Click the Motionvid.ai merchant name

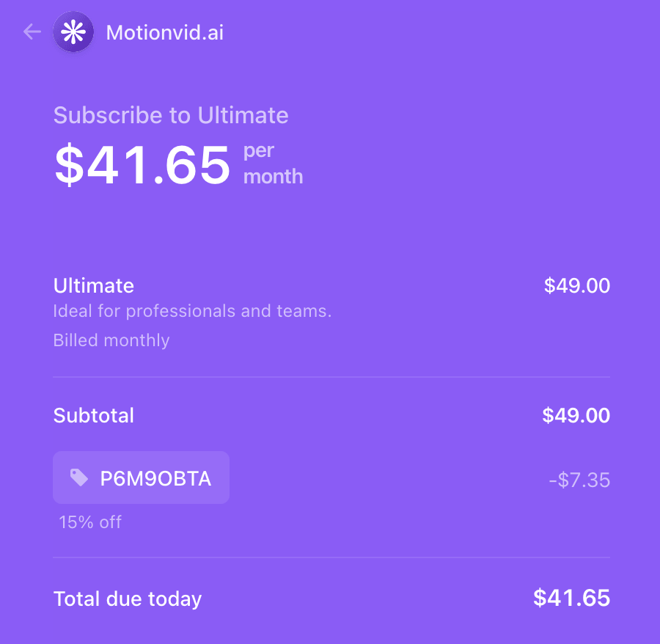[x=164, y=32]
